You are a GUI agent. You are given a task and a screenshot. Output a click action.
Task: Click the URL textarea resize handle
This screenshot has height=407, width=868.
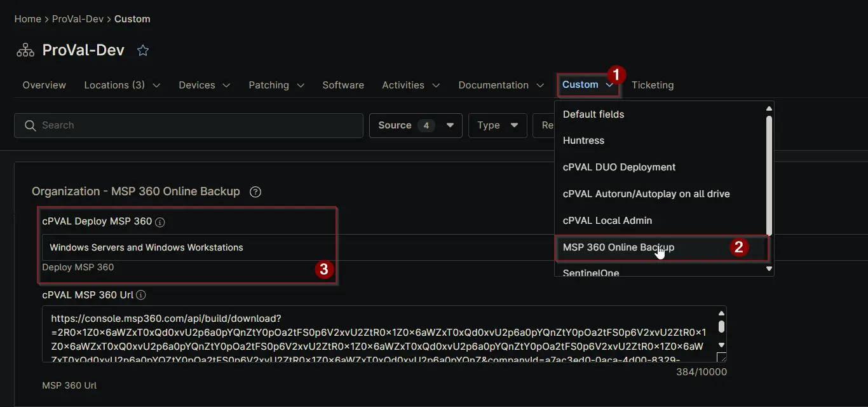(721, 357)
